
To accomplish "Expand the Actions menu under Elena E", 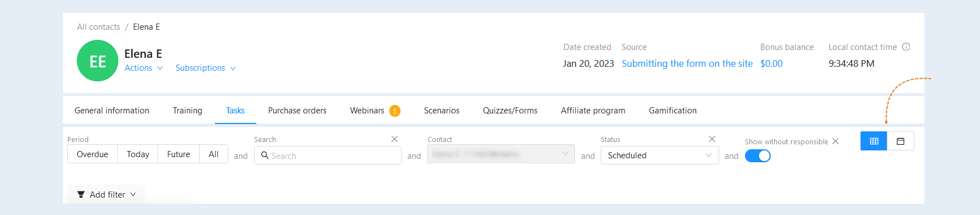I will [144, 68].
